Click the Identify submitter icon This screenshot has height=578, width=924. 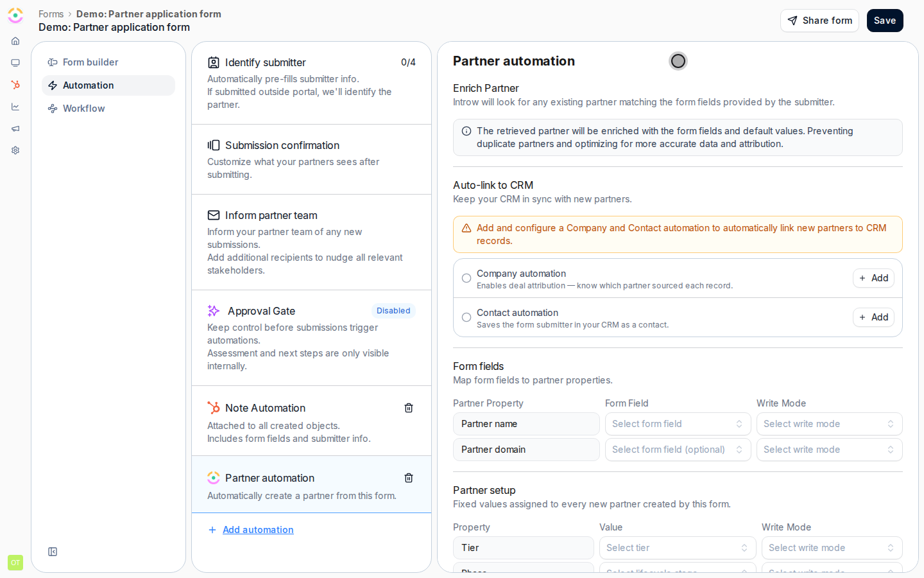coord(214,62)
